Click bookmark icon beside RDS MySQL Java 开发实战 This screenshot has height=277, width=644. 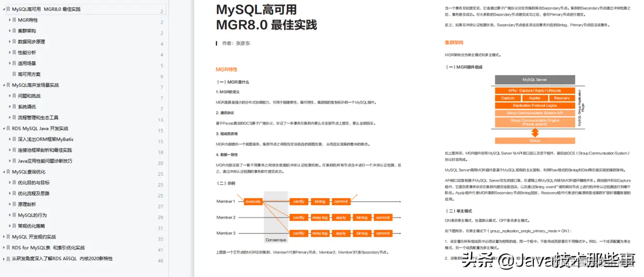(9, 129)
